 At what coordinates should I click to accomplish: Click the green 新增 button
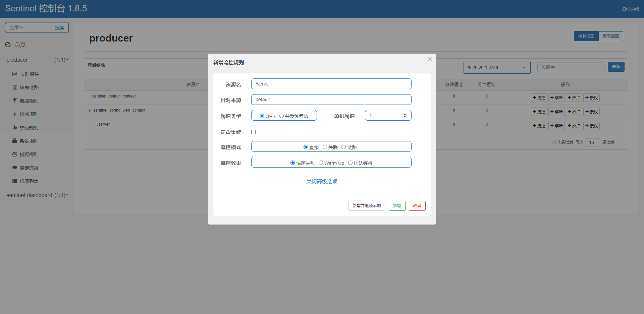click(x=397, y=206)
